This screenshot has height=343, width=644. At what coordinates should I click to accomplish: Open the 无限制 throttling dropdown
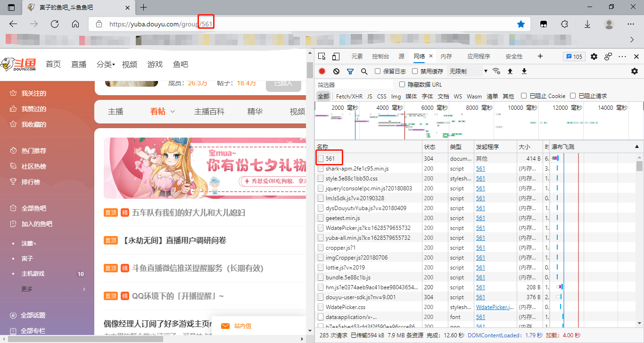[468, 71]
